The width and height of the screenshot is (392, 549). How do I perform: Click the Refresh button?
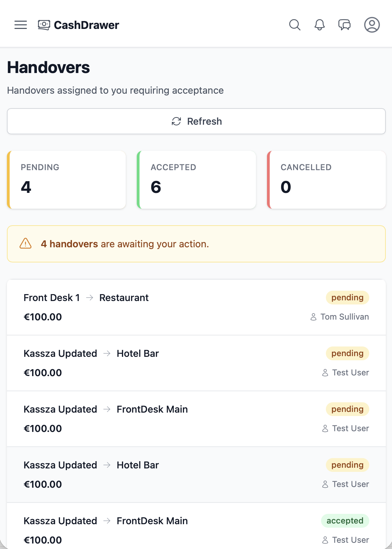196,121
